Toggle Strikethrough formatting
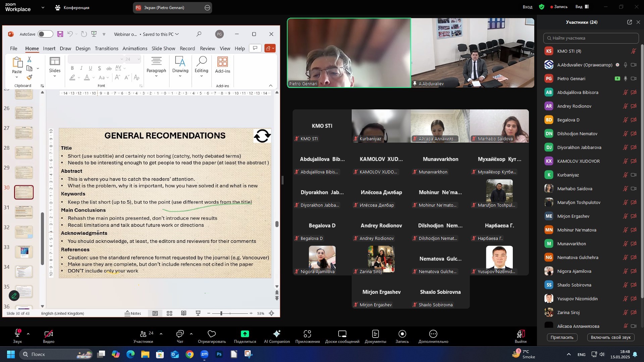The width and height of the screenshot is (644, 362). coord(109,68)
